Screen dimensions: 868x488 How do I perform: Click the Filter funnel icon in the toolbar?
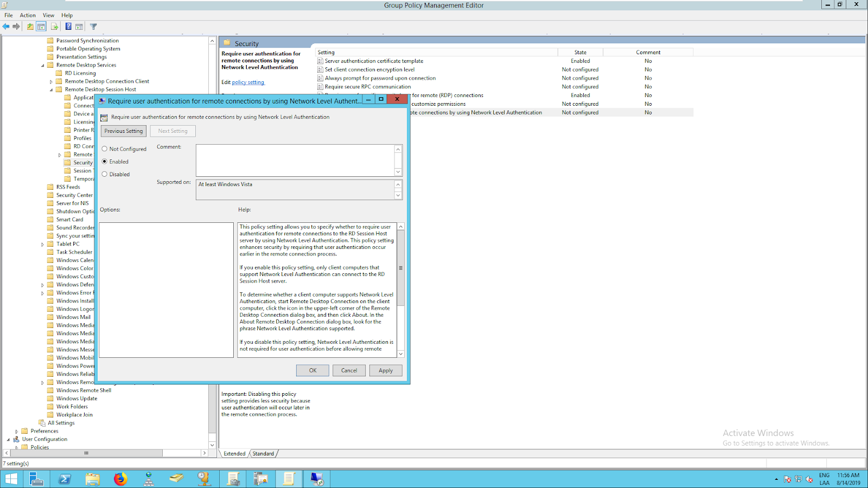93,27
